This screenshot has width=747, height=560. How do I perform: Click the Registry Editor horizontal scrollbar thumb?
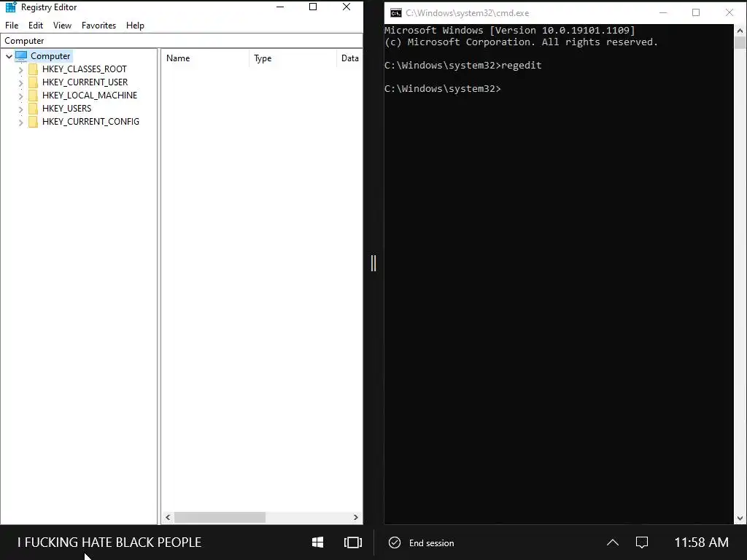click(220, 517)
